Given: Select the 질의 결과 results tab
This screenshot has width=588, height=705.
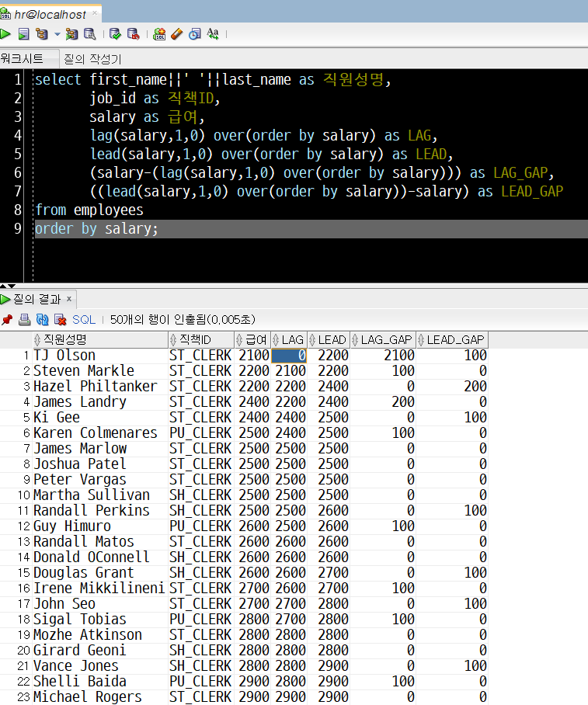Looking at the screenshot, I should point(37,299).
